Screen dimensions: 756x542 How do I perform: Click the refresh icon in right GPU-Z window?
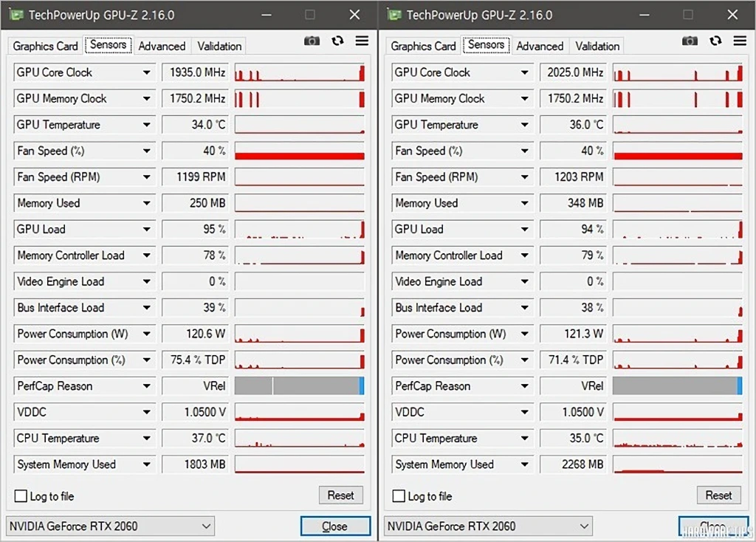[715, 41]
